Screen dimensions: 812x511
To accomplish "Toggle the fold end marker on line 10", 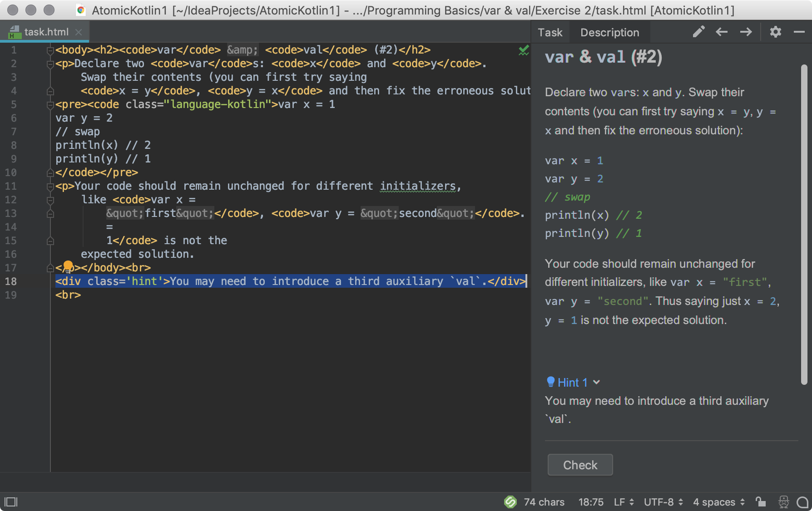I will [50, 173].
